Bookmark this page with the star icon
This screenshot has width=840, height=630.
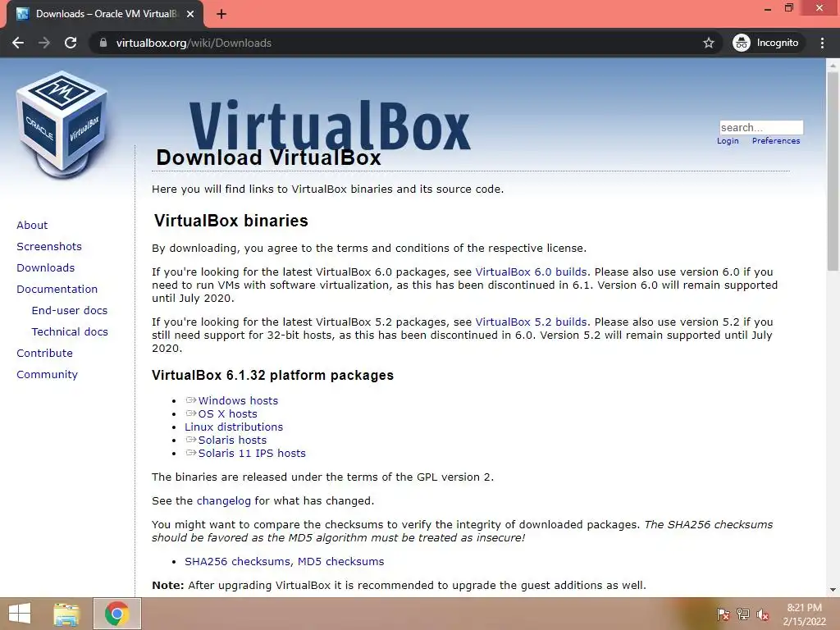tap(708, 43)
